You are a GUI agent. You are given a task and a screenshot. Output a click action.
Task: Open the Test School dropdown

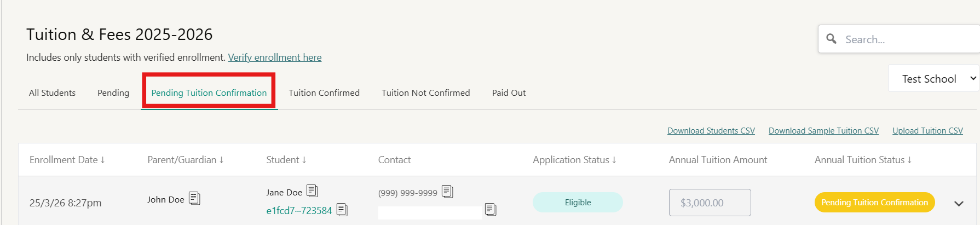[x=933, y=79]
